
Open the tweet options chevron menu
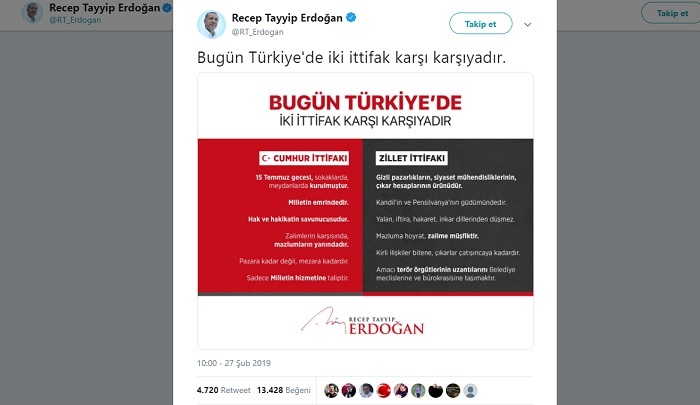click(528, 25)
